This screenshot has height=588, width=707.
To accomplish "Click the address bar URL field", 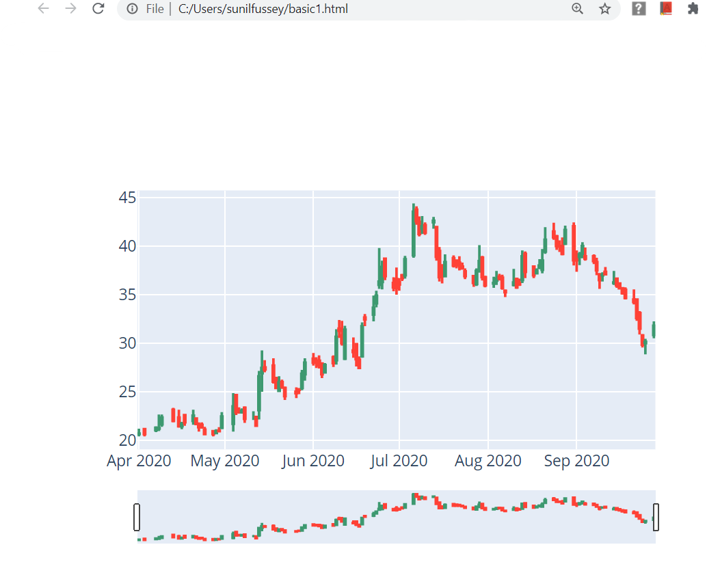I will [x=263, y=9].
